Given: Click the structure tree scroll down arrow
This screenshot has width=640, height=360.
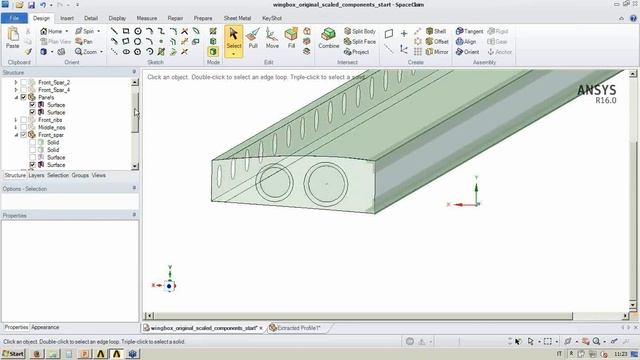Looking at the screenshot, I should tap(135, 167).
